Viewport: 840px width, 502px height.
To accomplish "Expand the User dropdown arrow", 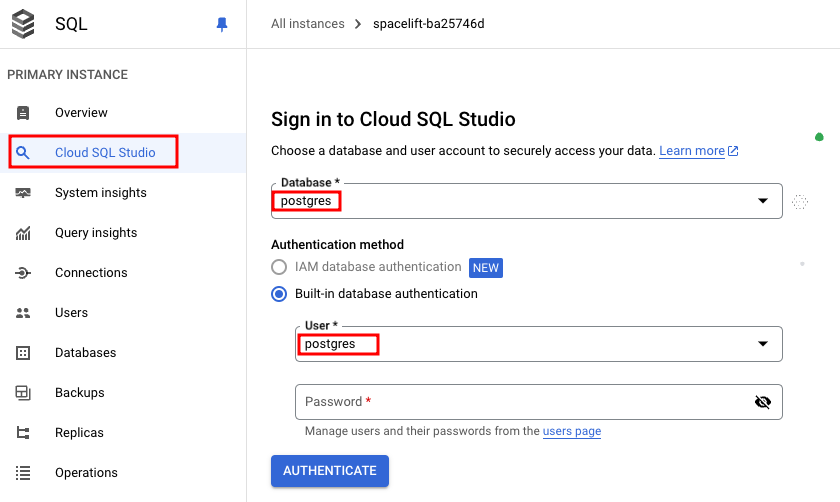I will click(x=763, y=344).
